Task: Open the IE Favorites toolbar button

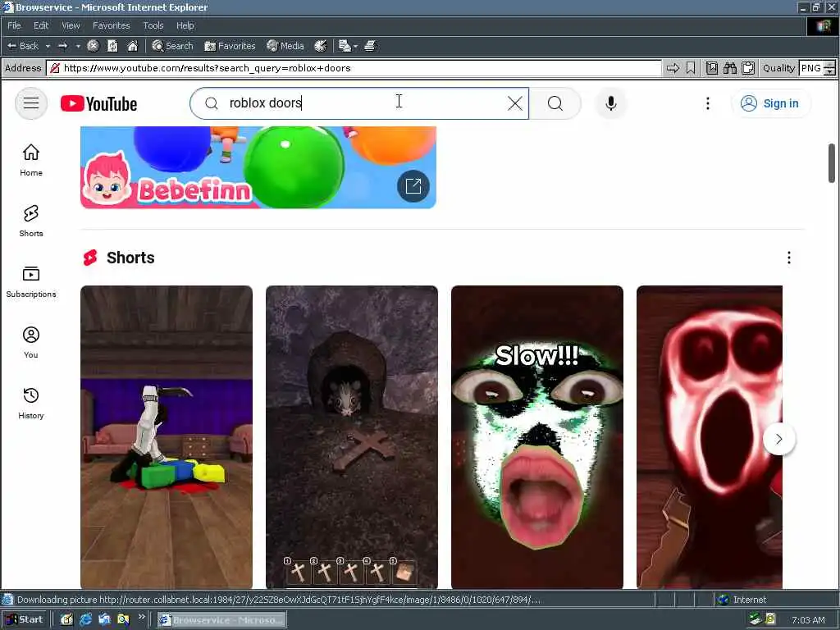Action: click(230, 46)
